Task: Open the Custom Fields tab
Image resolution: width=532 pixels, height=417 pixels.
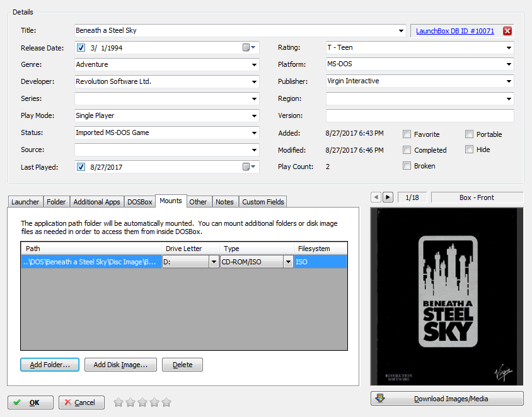Action: 263,202
